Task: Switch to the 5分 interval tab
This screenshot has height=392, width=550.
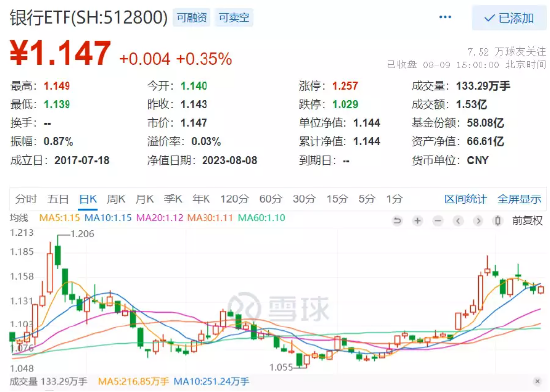Action: (367, 199)
